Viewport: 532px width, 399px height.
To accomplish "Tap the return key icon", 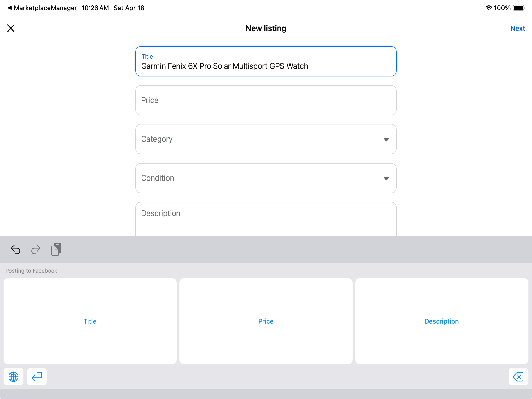I will click(x=37, y=377).
